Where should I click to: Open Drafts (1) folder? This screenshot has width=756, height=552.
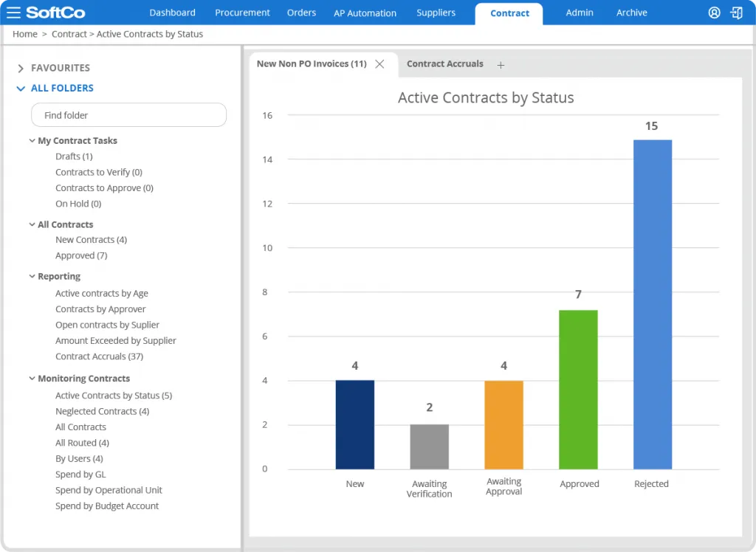74,156
